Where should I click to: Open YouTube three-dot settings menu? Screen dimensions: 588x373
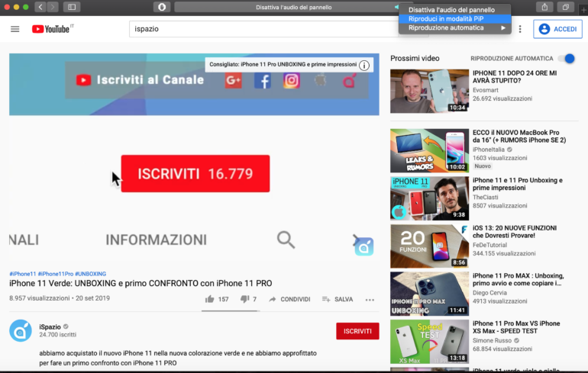pyautogui.click(x=520, y=29)
